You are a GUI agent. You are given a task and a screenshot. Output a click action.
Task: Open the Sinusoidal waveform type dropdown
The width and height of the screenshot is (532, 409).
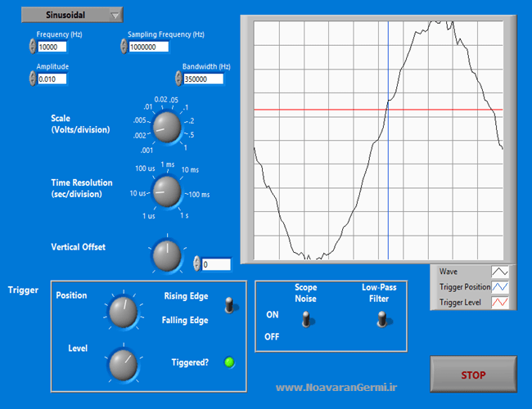pos(72,15)
